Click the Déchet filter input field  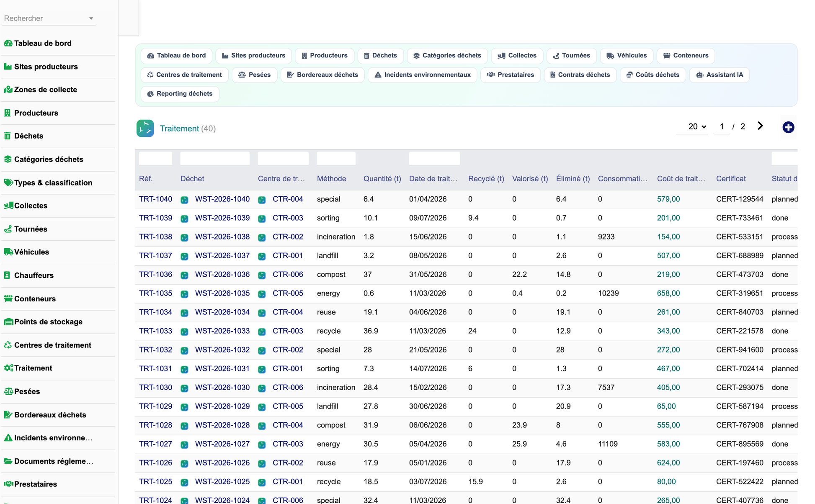tap(215, 159)
